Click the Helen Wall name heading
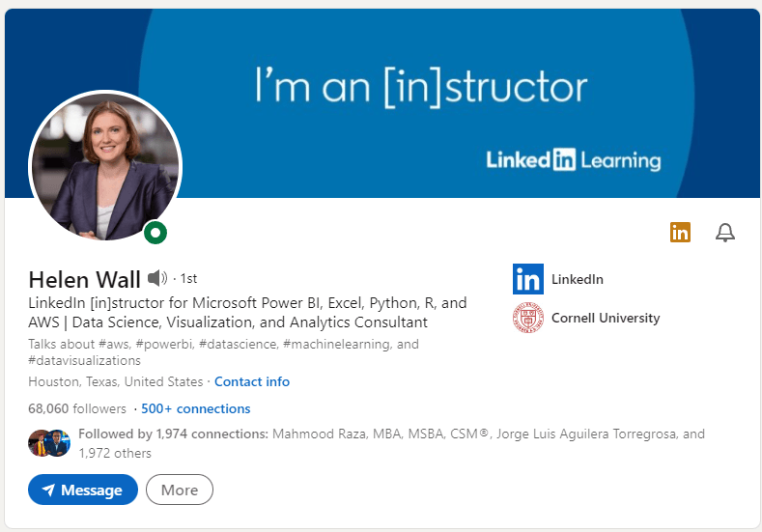This screenshot has height=532, width=762. (85, 279)
